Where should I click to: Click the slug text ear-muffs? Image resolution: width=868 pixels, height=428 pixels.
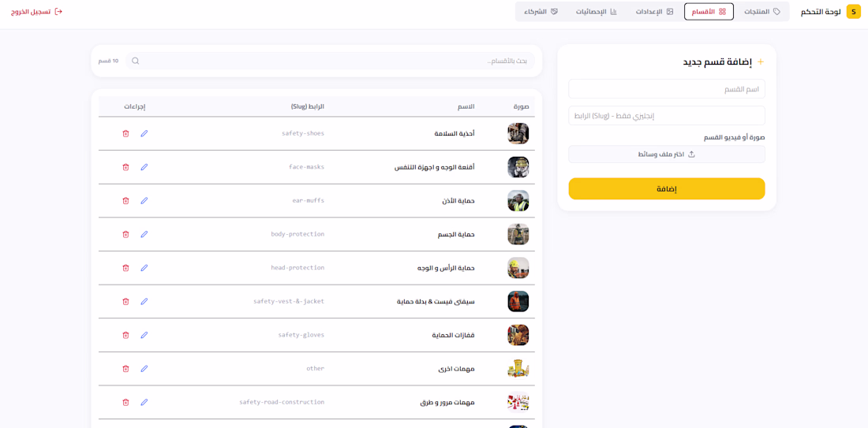309,201
